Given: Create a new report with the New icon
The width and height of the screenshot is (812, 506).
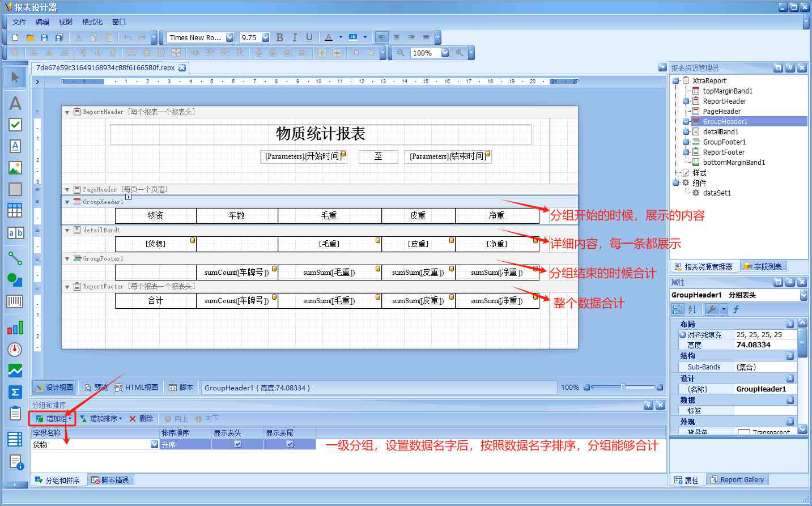Looking at the screenshot, I should point(16,38).
